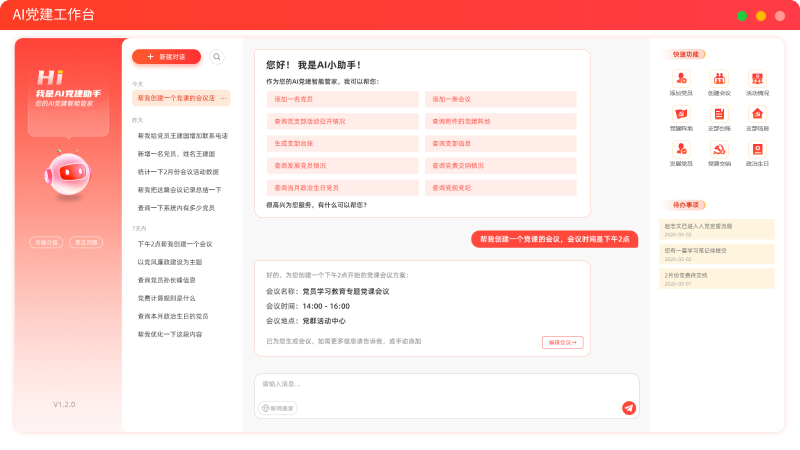Choose the 查询党规党纪 suggestion
The width and height of the screenshot is (800, 450).
coord(501,188)
